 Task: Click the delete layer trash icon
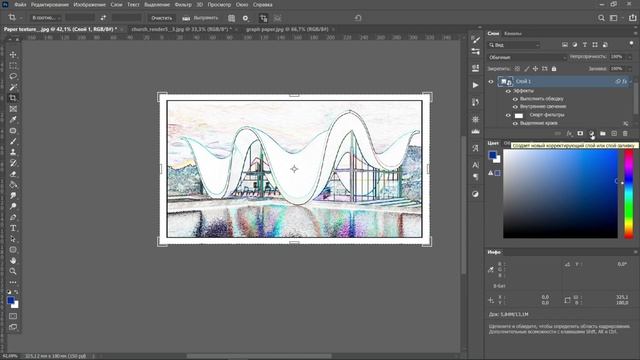point(625,133)
